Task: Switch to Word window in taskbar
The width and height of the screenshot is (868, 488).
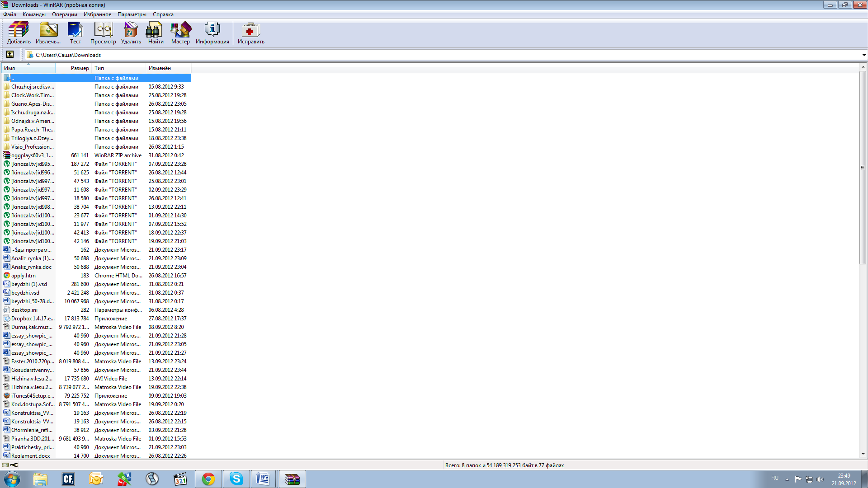Action: (264, 479)
